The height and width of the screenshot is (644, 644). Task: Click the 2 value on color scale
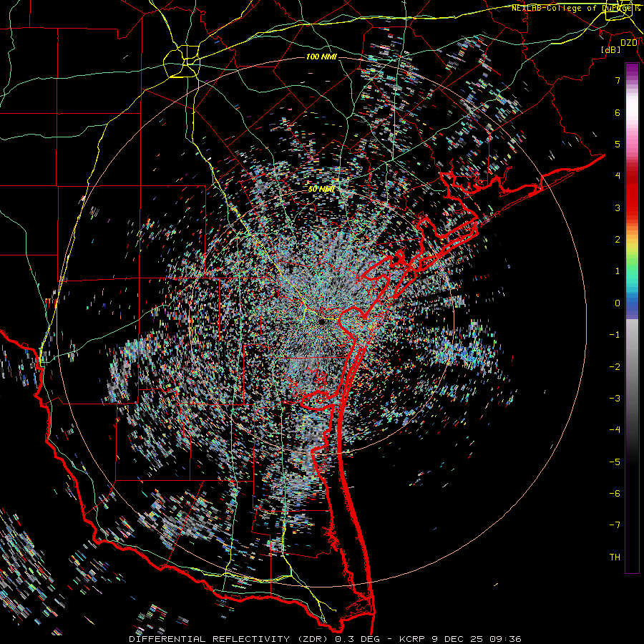point(618,240)
